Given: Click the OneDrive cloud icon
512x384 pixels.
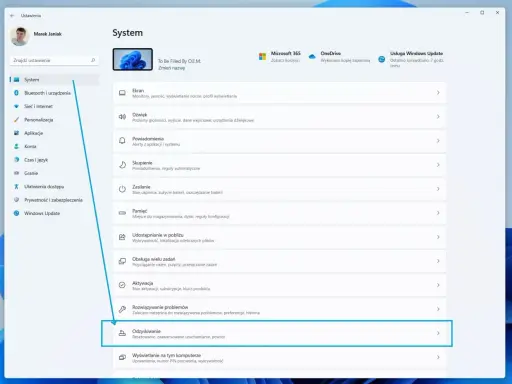Looking at the screenshot, I should coord(312,56).
